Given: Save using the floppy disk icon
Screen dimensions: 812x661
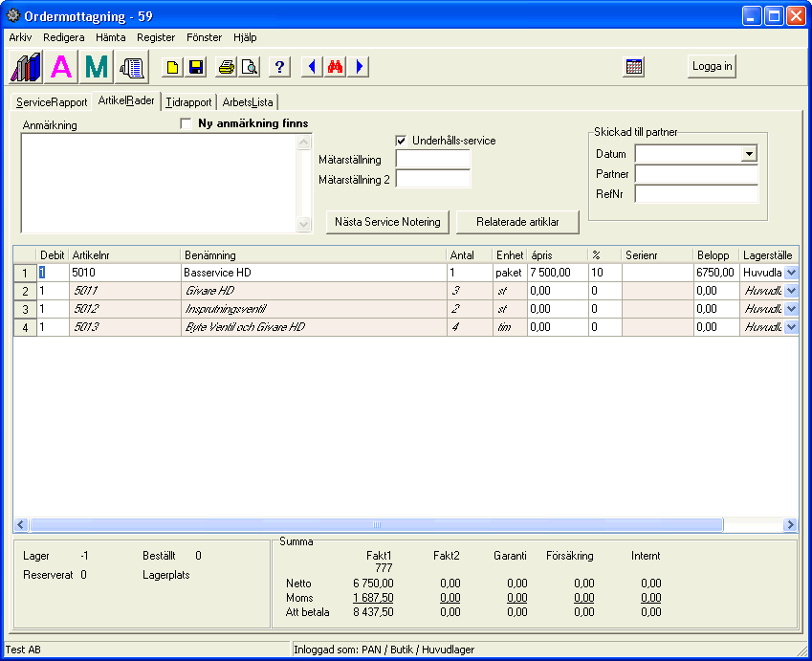Looking at the screenshot, I should [195, 67].
